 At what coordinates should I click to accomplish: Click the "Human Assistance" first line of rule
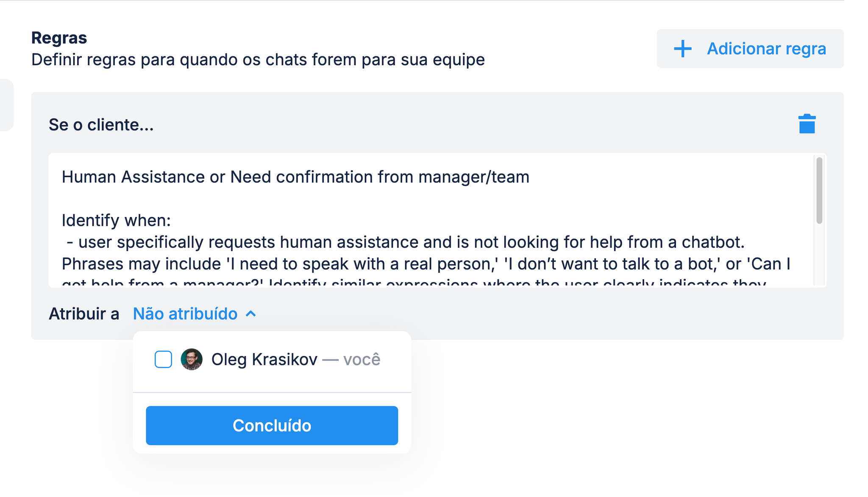click(x=295, y=177)
